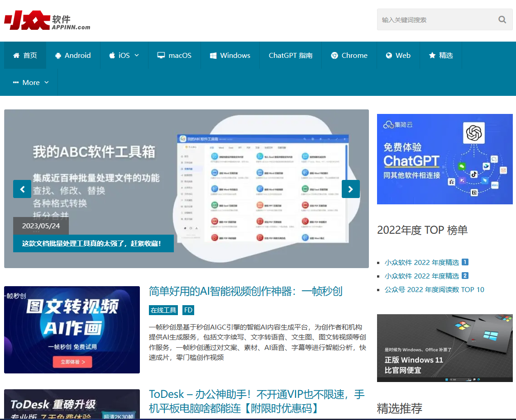Expand the More menu dropdown
This screenshot has height=420, width=516.
(31, 82)
